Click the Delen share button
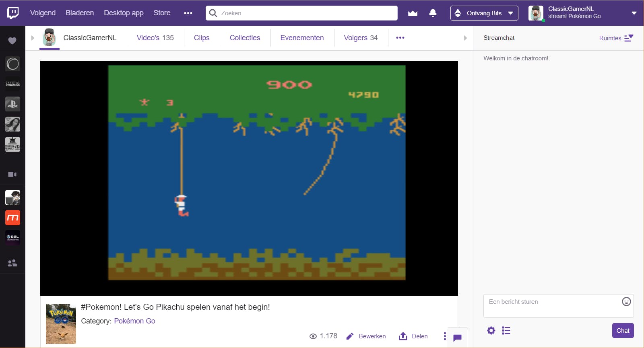The height and width of the screenshot is (348, 644). [x=413, y=336]
